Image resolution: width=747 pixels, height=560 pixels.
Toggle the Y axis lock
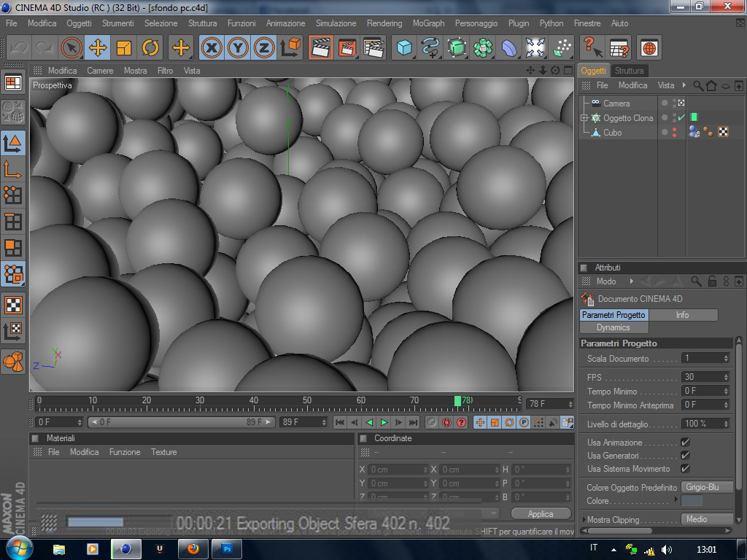tap(238, 48)
